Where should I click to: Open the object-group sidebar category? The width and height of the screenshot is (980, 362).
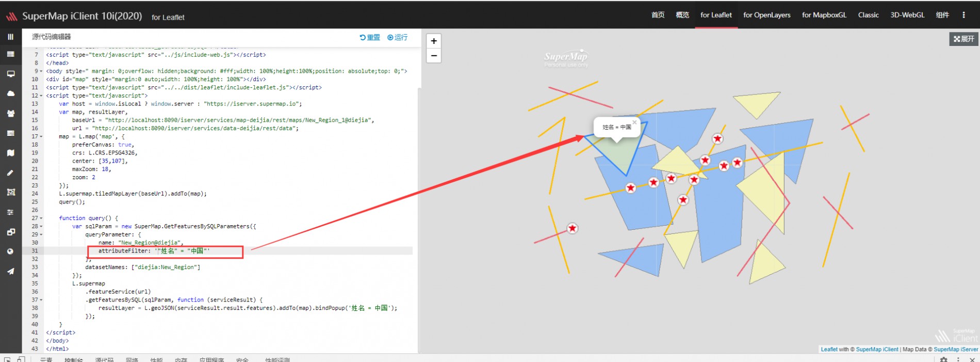pyautogui.click(x=10, y=192)
